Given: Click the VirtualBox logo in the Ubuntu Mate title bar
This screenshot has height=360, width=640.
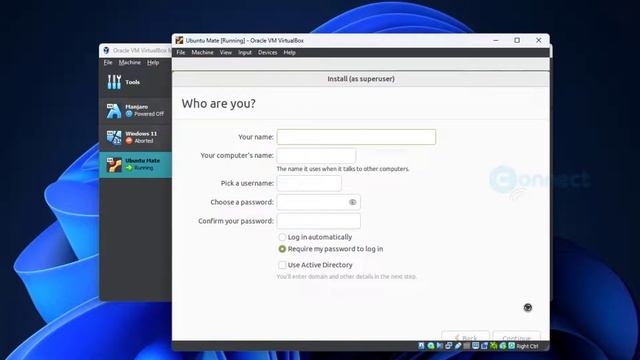Looking at the screenshot, I should coord(179,40).
